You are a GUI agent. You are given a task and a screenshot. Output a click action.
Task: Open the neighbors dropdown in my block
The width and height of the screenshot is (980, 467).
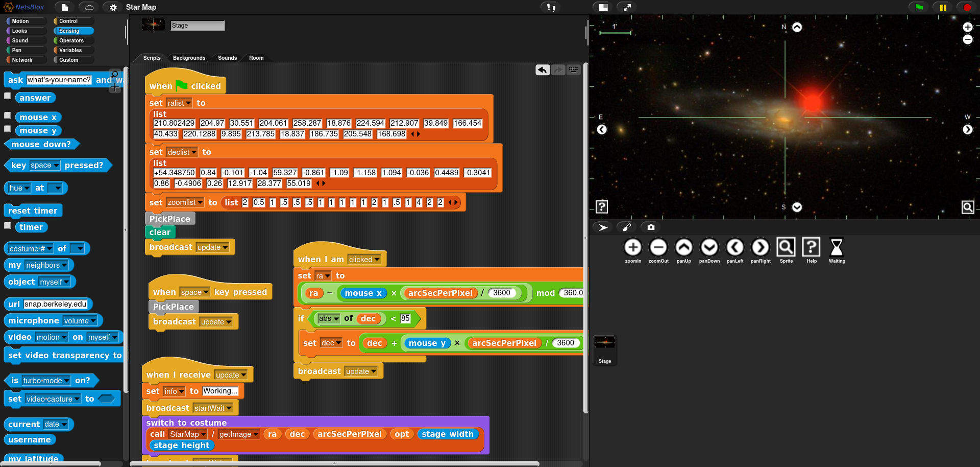(64, 266)
